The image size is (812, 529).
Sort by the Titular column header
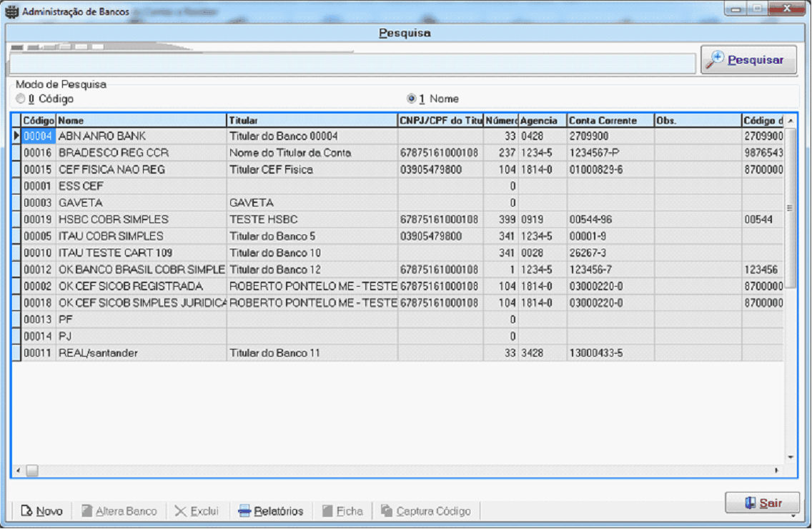coord(312,121)
